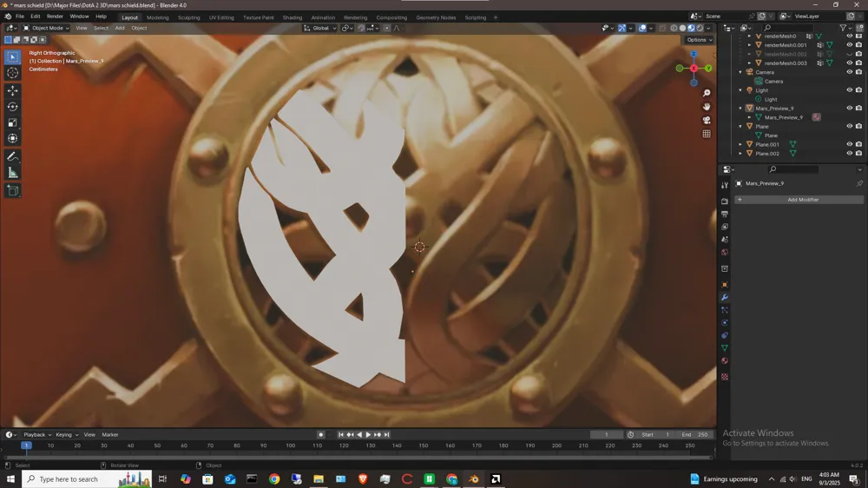The height and width of the screenshot is (488, 868).
Task: Open the Playback dropdown in timeline
Action: click(37, 435)
